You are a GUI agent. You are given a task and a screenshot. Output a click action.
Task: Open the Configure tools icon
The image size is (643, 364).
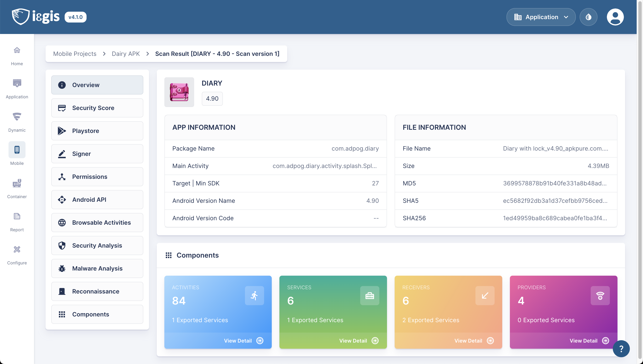click(17, 250)
